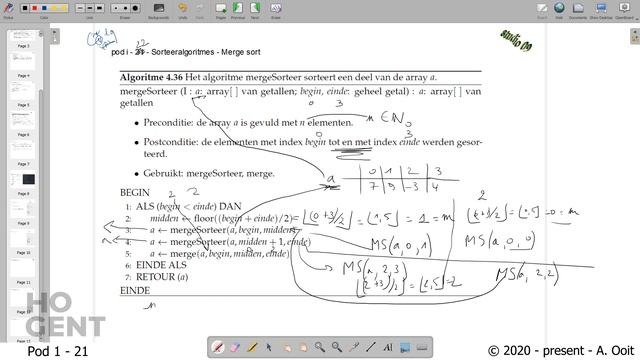The width and height of the screenshot is (640, 360).
Task: Set medium line width
Action: pos(90,8)
